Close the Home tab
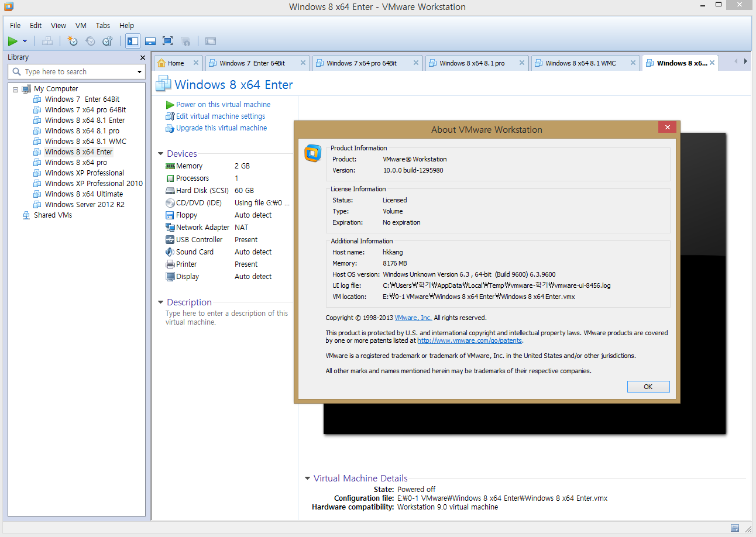Screen dimensions: 756x537 (195, 63)
